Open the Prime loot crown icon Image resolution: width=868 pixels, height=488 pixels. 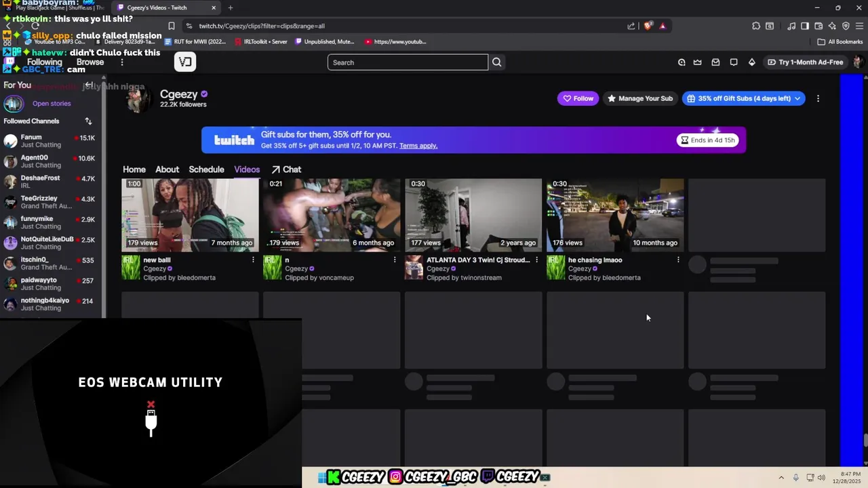coord(697,62)
